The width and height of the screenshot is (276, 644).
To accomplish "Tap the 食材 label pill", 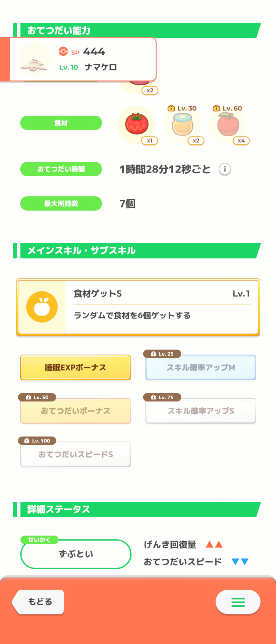I will tap(61, 123).
